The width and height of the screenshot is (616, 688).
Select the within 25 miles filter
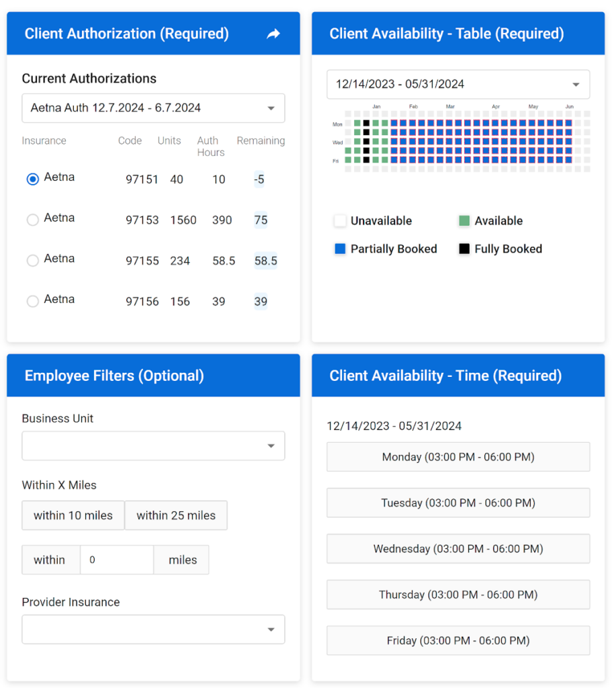[x=175, y=515]
